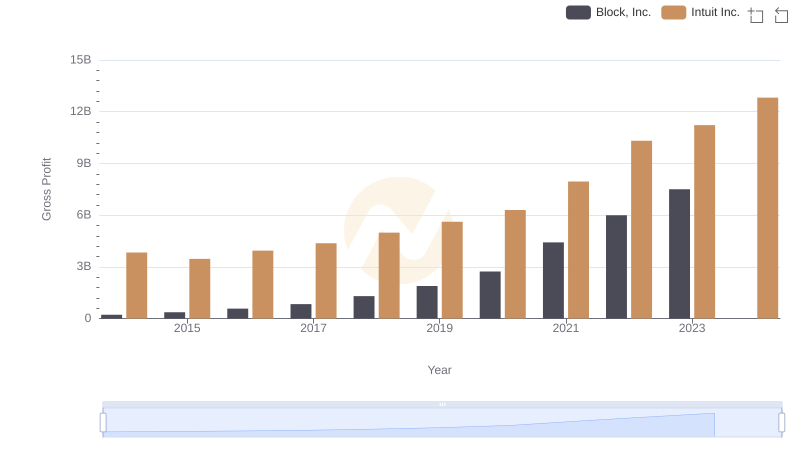800x461 pixels.
Task: Click the tan Intuit Inc. legend swatch
Action: pyautogui.click(x=673, y=12)
